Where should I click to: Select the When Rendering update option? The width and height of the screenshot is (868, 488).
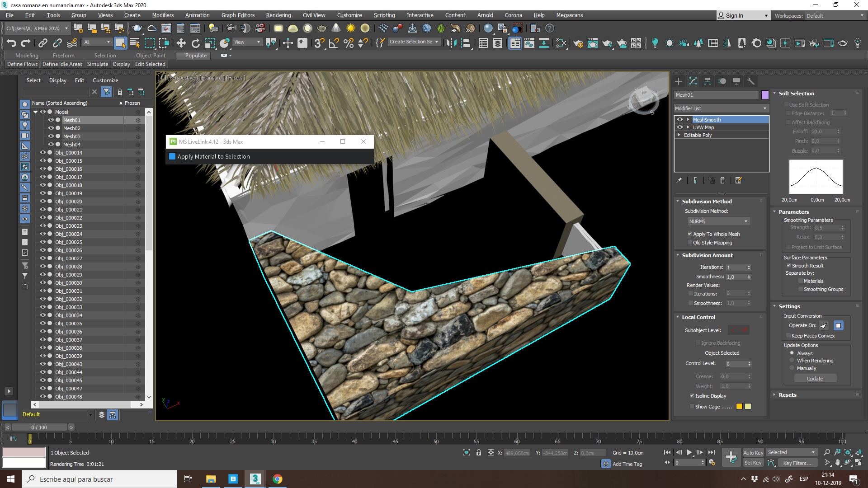[x=792, y=361]
